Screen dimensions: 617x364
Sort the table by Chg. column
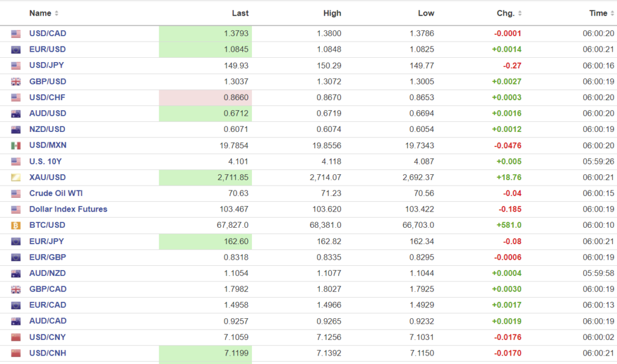click(509, 13)
